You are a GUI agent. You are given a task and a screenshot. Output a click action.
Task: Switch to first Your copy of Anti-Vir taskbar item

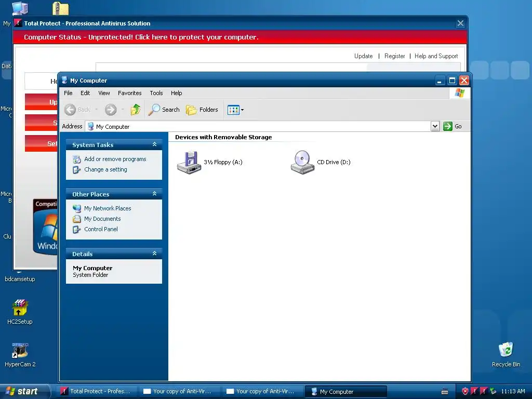click(x=179, y=391)
